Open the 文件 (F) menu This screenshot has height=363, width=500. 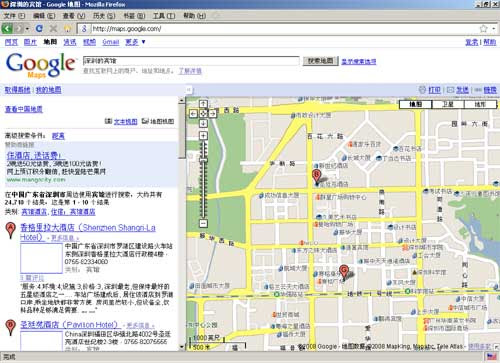click(x=14, y=16)
